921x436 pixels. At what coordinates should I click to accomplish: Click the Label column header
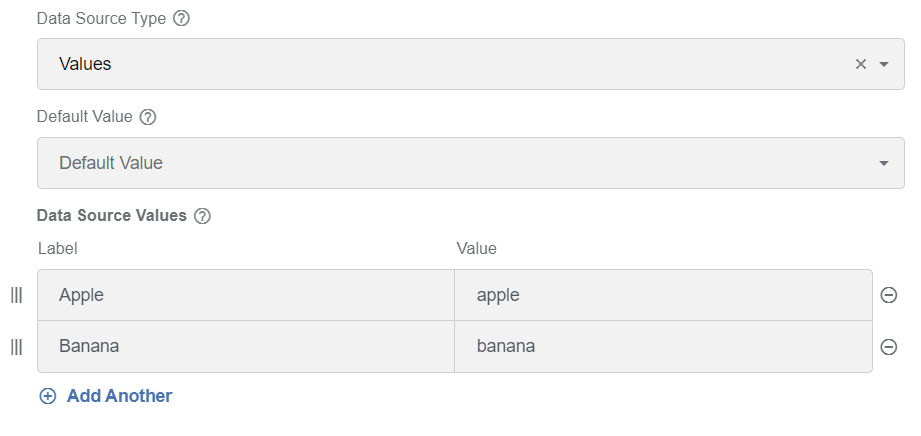tap(58, 249)
